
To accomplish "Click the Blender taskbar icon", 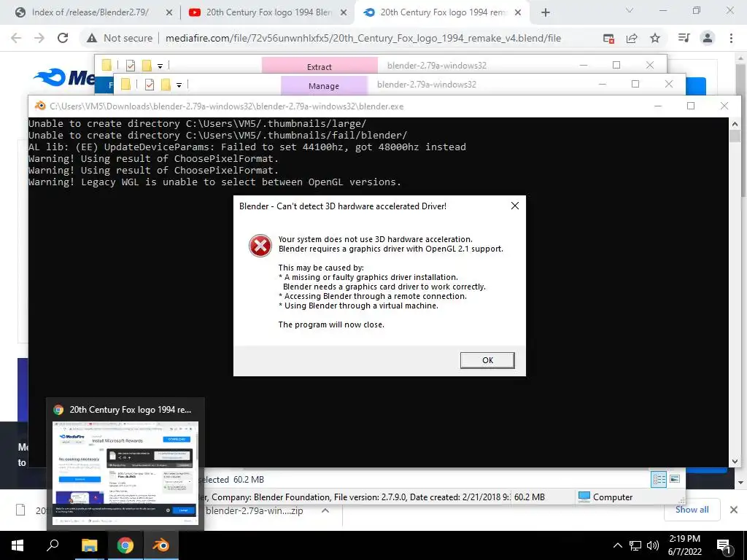I will [x=161, y=545].
